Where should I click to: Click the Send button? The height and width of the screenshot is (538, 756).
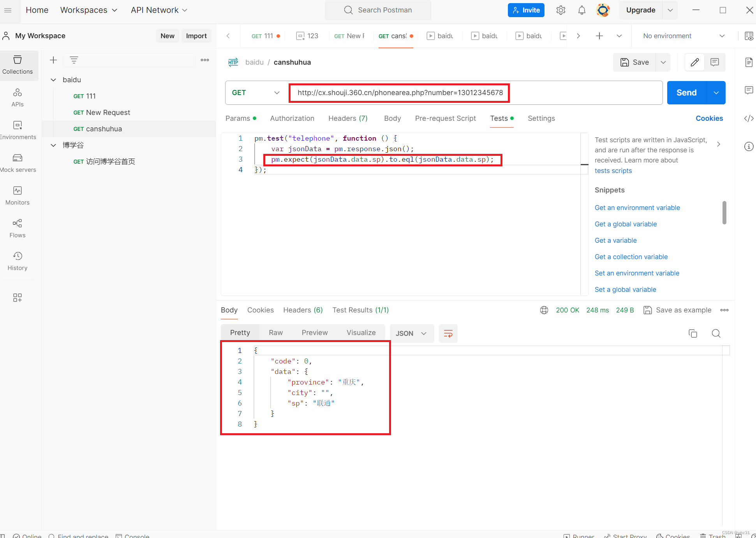[x=686, y=93]
